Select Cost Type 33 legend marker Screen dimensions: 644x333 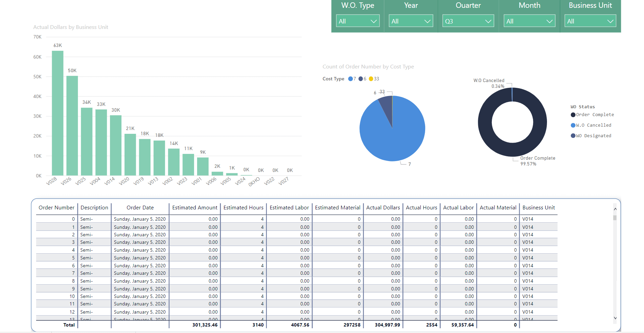point(371,79)
